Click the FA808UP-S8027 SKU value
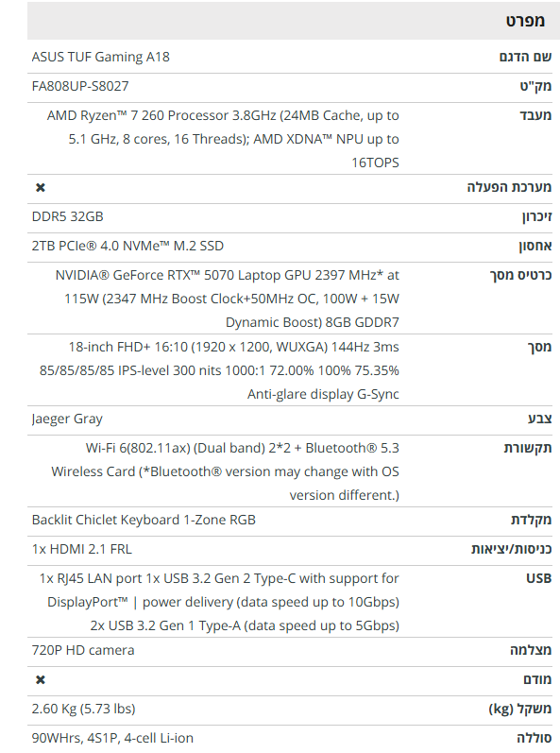 point(80,86)
